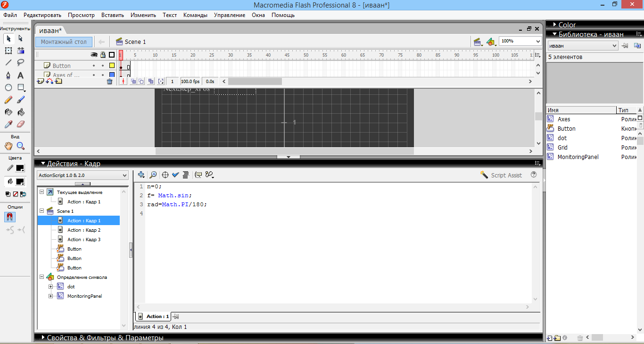
Task: Open the Редактировать menu
Action: [42, 15]
